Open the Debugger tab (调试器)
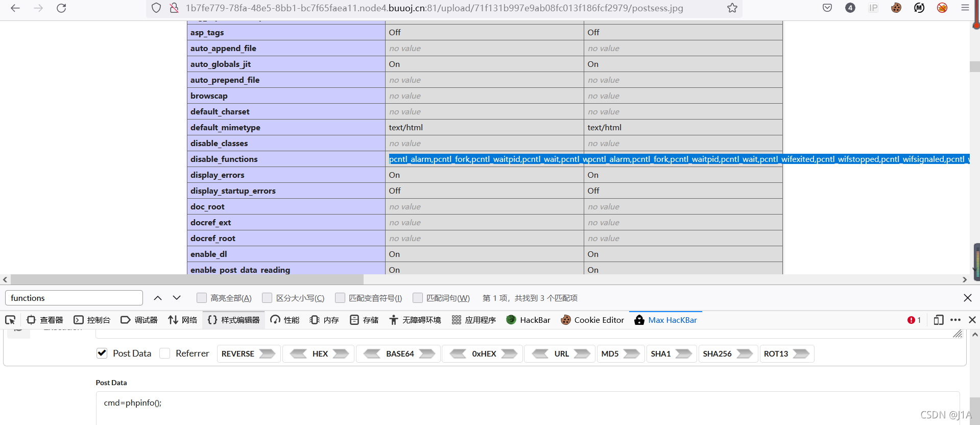 coord(139,320)
